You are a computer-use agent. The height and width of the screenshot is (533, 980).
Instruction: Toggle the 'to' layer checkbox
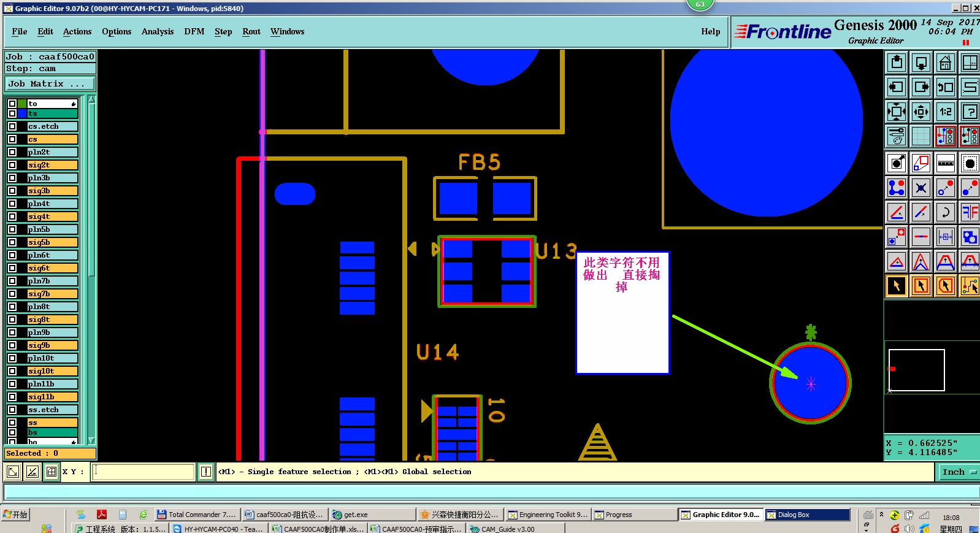(12, 104)
